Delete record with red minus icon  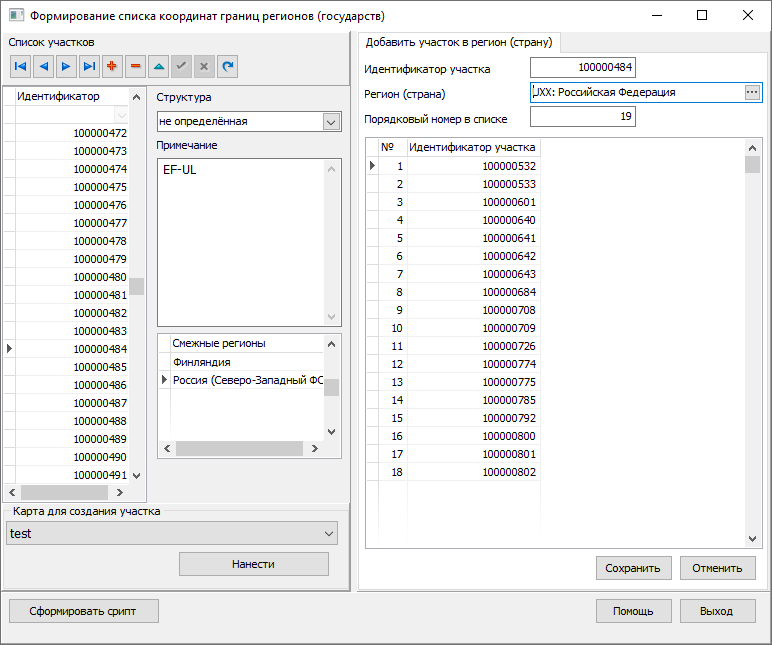(x=135, y=66)
